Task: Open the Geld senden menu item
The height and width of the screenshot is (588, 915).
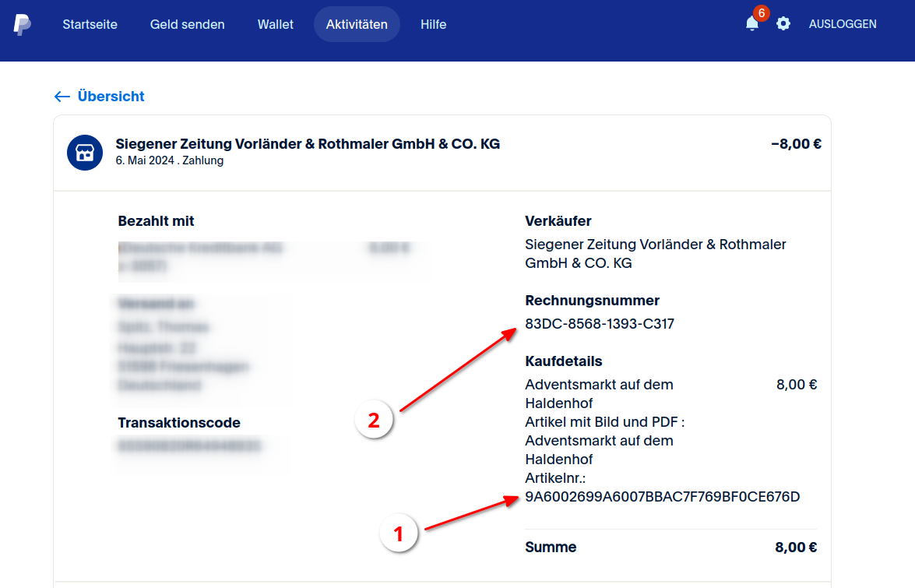Action: pyautogui.click(x=188, y=24)
